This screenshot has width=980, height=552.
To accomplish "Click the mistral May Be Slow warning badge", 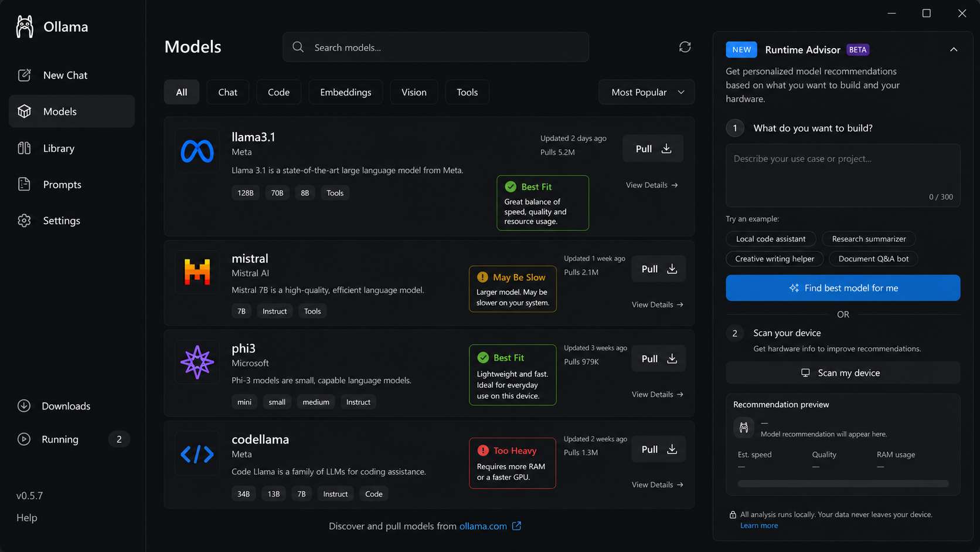I will click(513, 289).
